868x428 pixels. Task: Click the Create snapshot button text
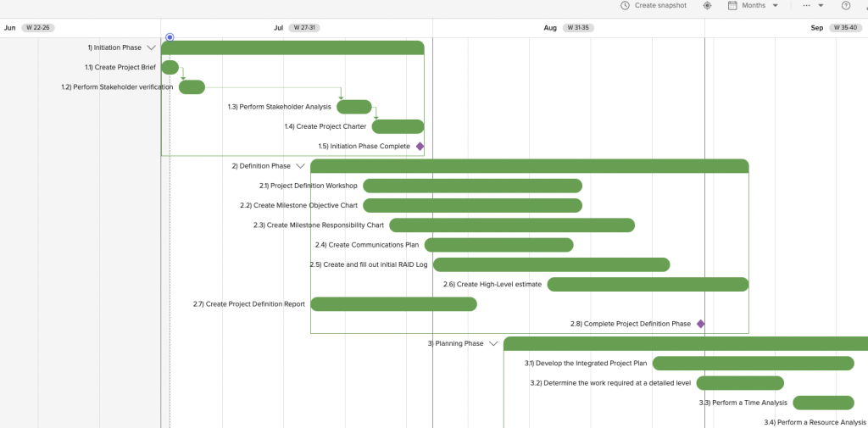(x=660, y=5)
